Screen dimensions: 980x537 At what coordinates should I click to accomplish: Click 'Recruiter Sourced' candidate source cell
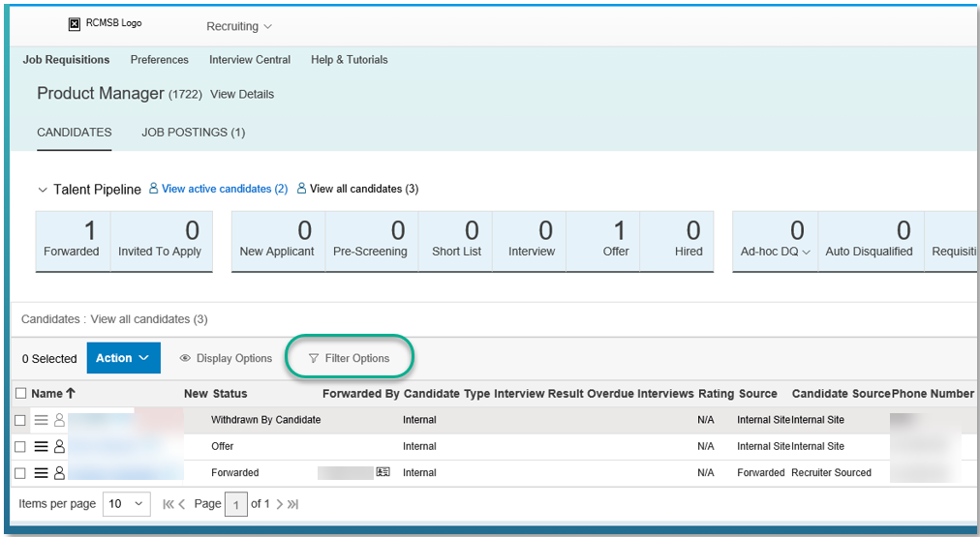(831, 473)
